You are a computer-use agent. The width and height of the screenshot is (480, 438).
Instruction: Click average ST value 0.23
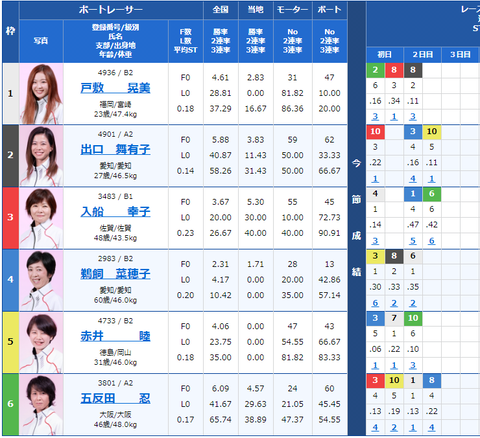tap(186, 233)
